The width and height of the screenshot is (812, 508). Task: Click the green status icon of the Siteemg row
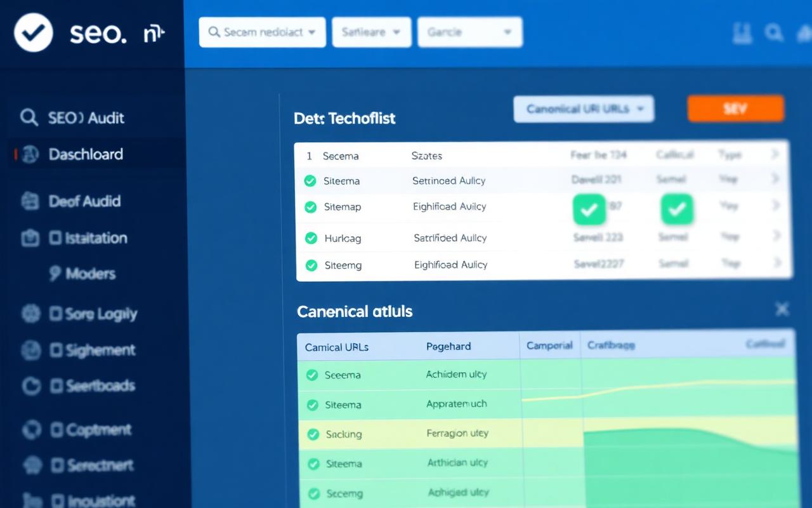[311, 265]
